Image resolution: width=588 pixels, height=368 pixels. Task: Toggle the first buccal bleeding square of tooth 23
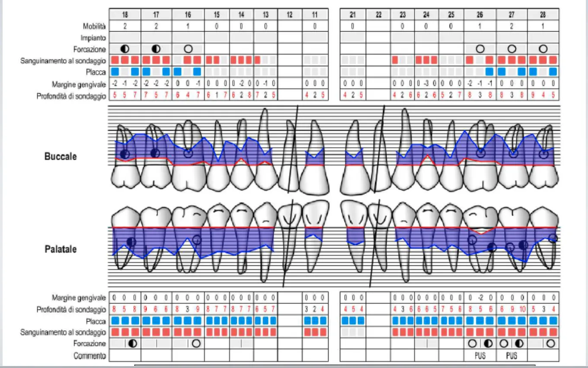click(x=395, y=60)
